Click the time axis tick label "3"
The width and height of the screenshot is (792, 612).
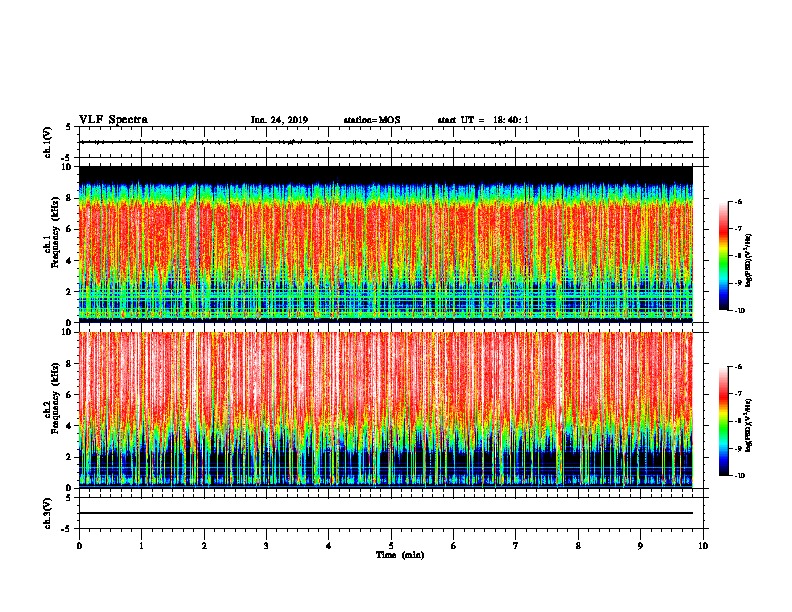click(x=266, y=546)
